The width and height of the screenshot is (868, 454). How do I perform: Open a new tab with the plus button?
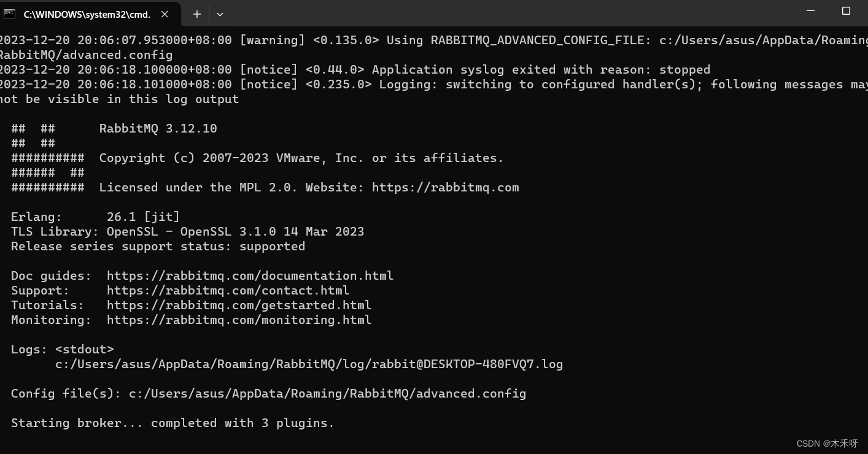pyautogui.click(x=196, y=13)
